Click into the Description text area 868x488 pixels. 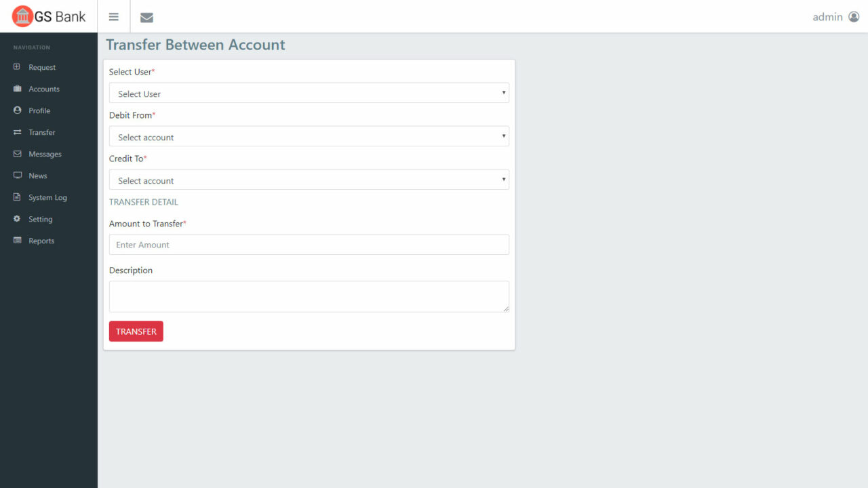click(309, 297)
